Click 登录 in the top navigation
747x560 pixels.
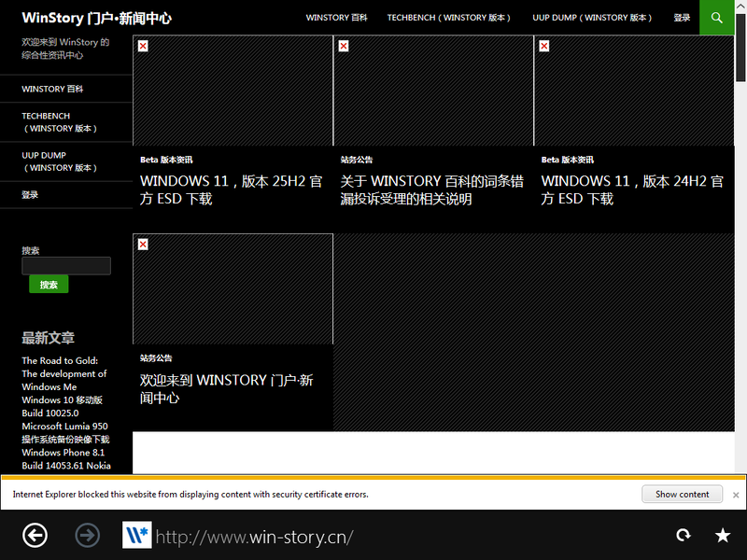tap(682, 18)
